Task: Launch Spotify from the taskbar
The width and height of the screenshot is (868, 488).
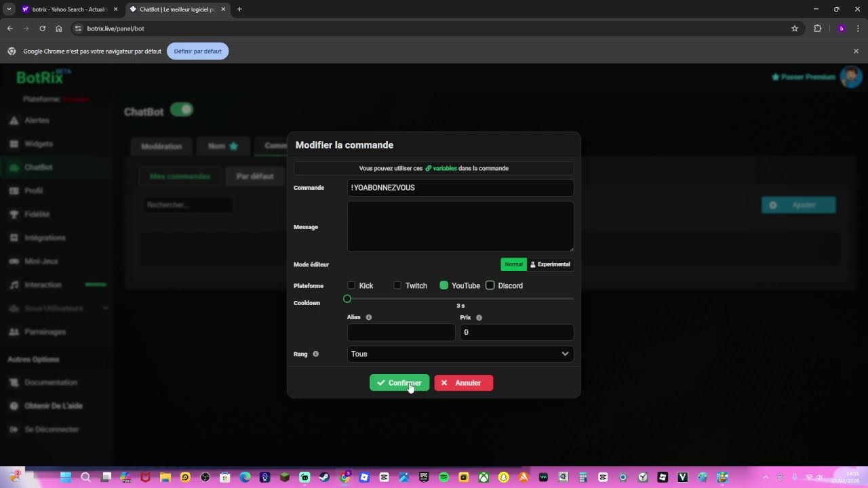Action: (443, 477)
